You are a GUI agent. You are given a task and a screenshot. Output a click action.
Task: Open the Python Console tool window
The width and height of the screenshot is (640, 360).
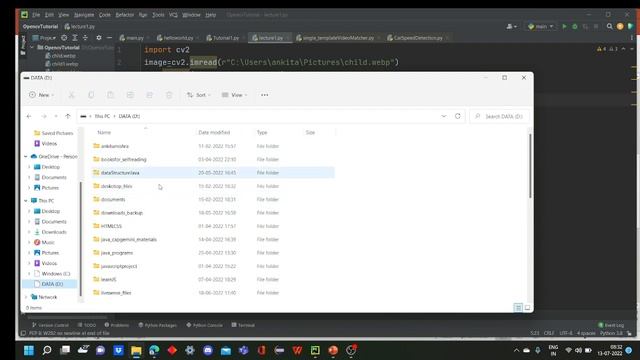(x=204, y=325)
